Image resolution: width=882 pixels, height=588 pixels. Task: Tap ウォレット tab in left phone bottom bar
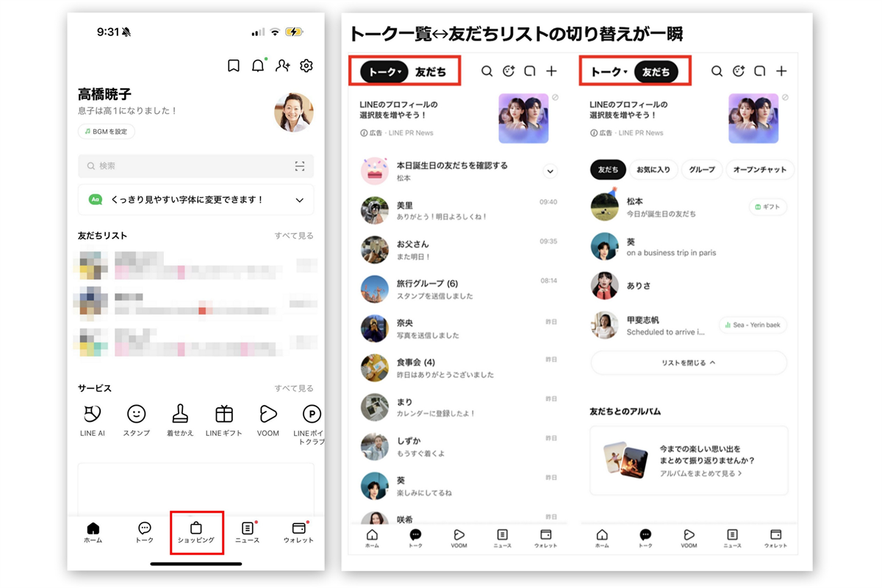[298, 534]
